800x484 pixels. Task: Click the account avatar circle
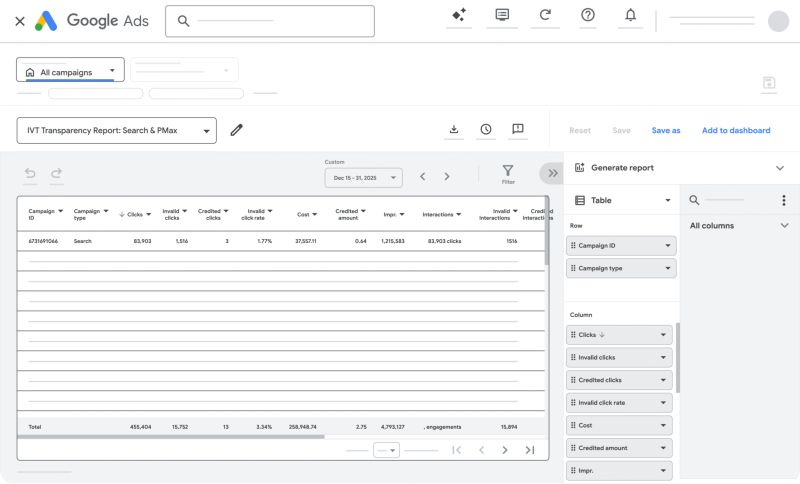tap(779, 21)
